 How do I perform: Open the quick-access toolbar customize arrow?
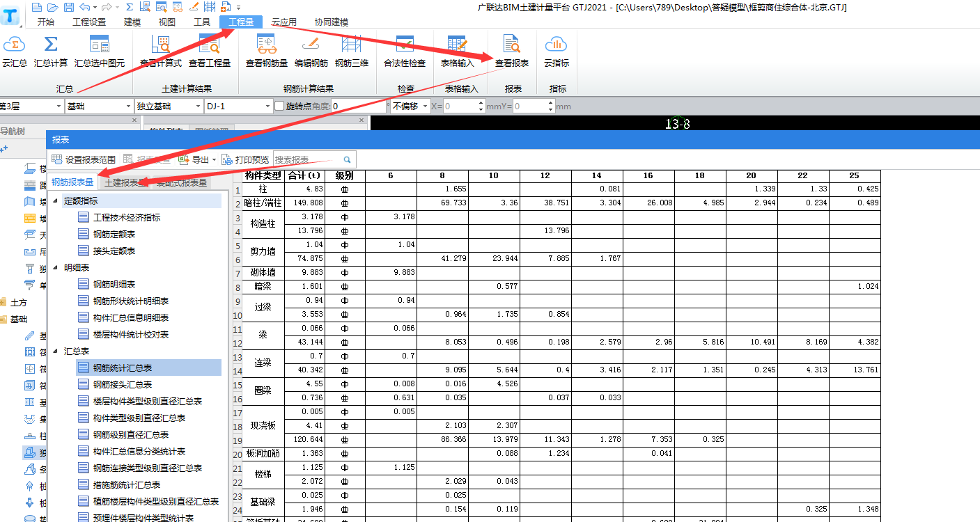click(240, 7)
